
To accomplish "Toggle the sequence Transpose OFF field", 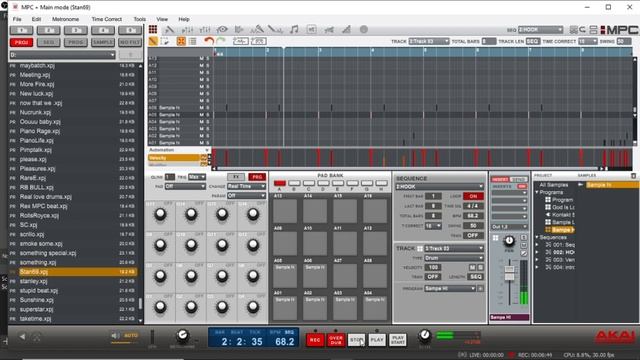I will pos(473,236).
